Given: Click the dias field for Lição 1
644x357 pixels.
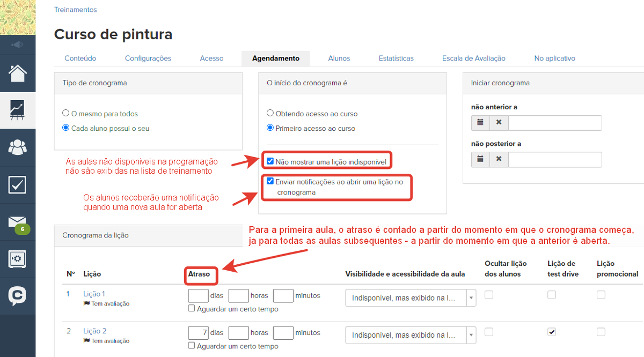Looking at the screenshot, I should point(198,296).
